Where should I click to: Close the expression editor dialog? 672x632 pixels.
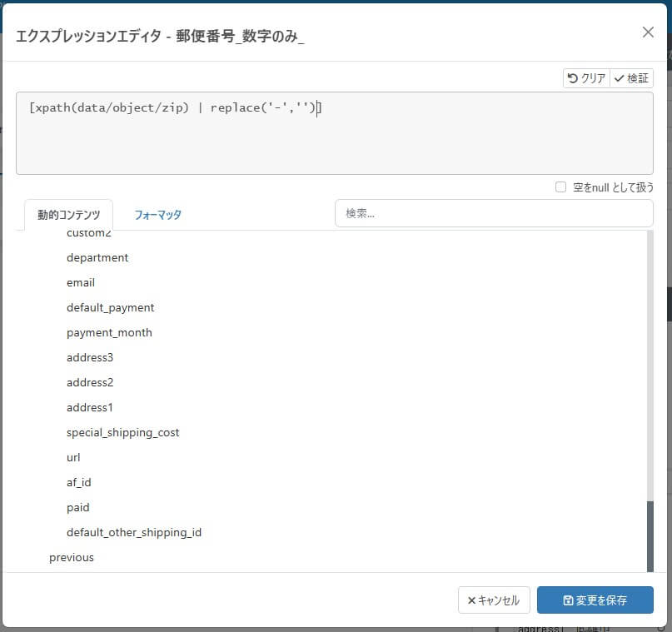coord(648,32)
